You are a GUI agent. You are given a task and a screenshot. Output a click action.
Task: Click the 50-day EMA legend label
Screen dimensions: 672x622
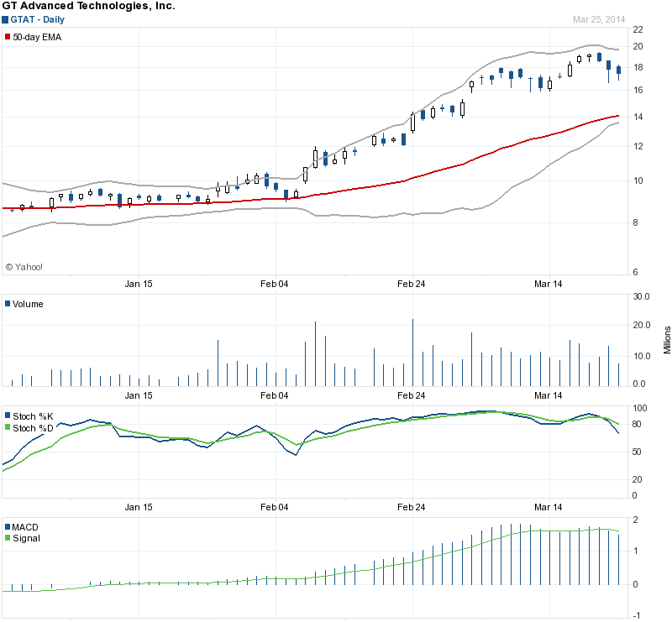pos(37,37)
